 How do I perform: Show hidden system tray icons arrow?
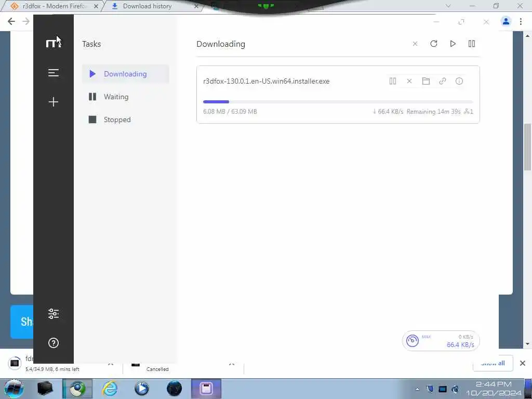417,389
